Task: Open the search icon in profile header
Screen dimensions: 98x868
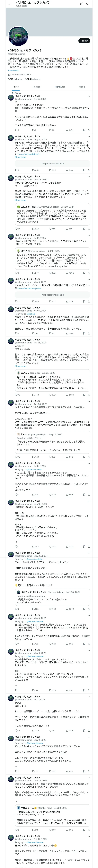Action: [88, 4]
